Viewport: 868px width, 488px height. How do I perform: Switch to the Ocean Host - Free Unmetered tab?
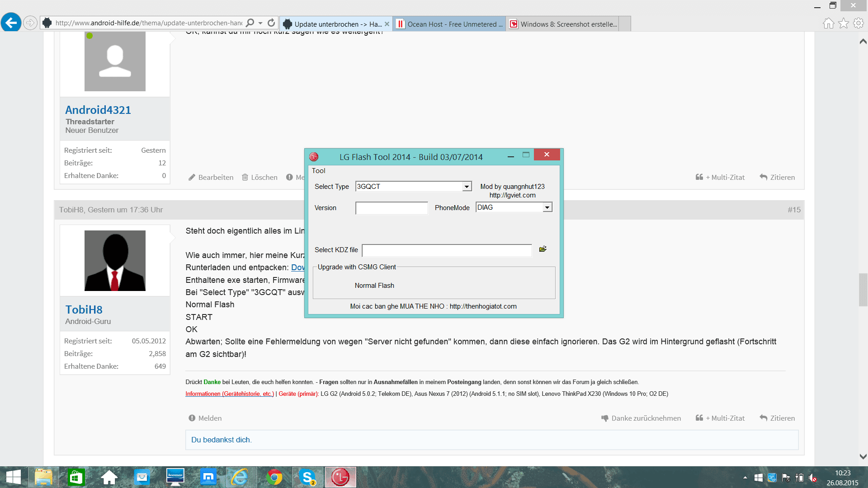click(x=449, y=24)
